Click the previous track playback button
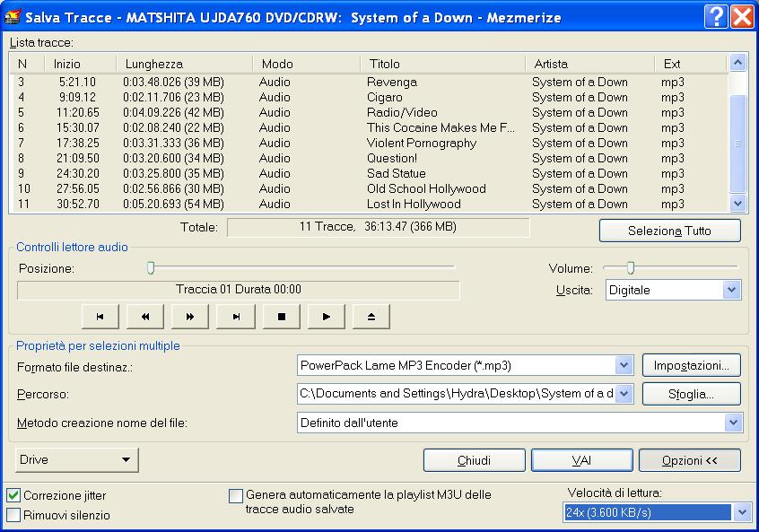759x532 pixels. [100, 317]
